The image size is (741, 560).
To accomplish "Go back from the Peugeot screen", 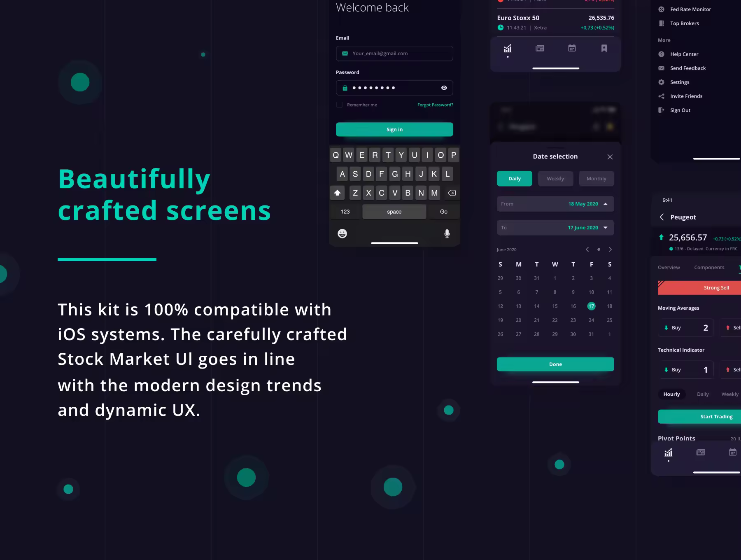I will (x=662, y=217).
